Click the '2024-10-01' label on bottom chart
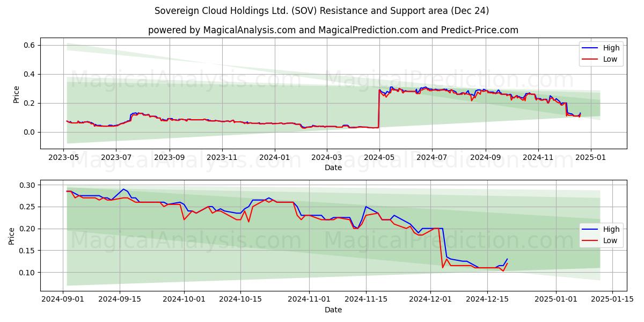 pos(184,299)
